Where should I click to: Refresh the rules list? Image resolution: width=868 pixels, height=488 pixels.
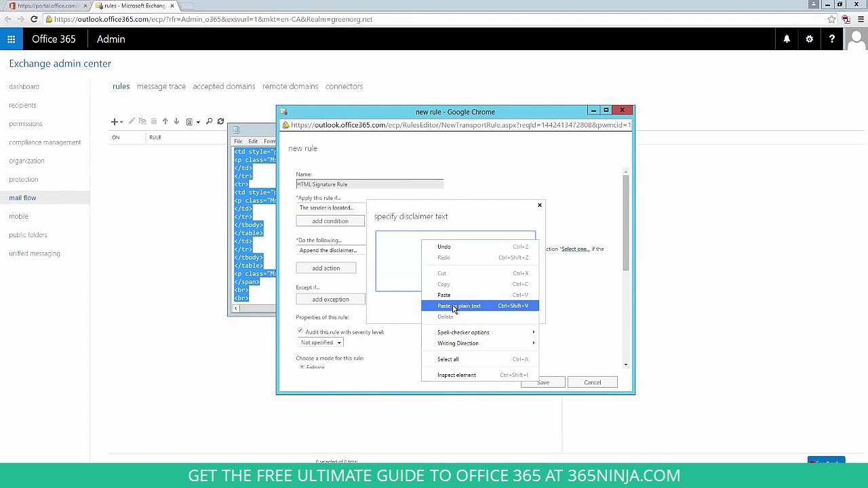[x=220, y=122]
